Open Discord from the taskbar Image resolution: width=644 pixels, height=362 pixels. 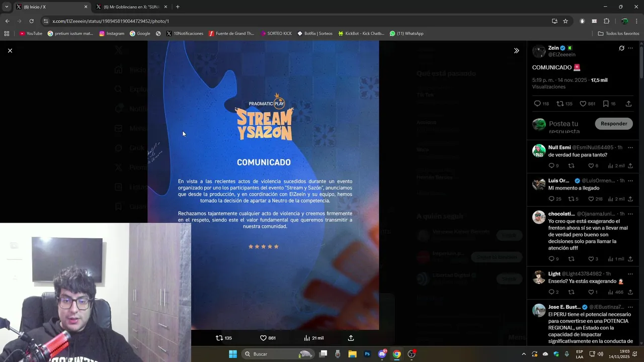point(382,354)
